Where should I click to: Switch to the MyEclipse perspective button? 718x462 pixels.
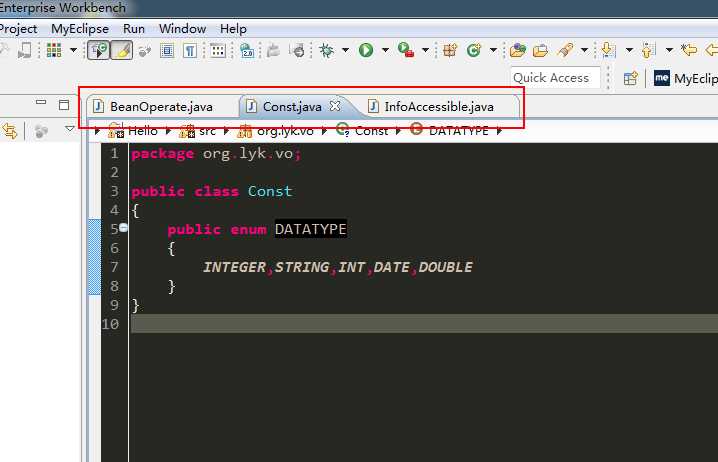click(x=685, y=78)
